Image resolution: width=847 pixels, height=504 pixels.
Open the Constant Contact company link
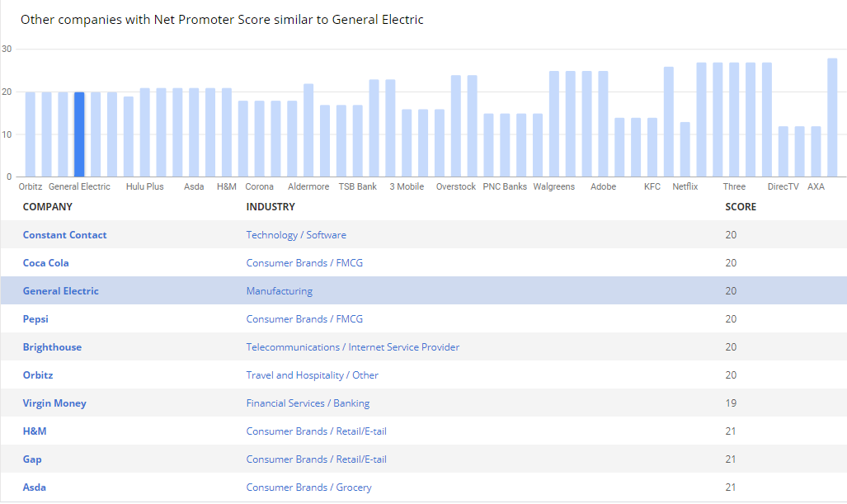coord(64,235)
